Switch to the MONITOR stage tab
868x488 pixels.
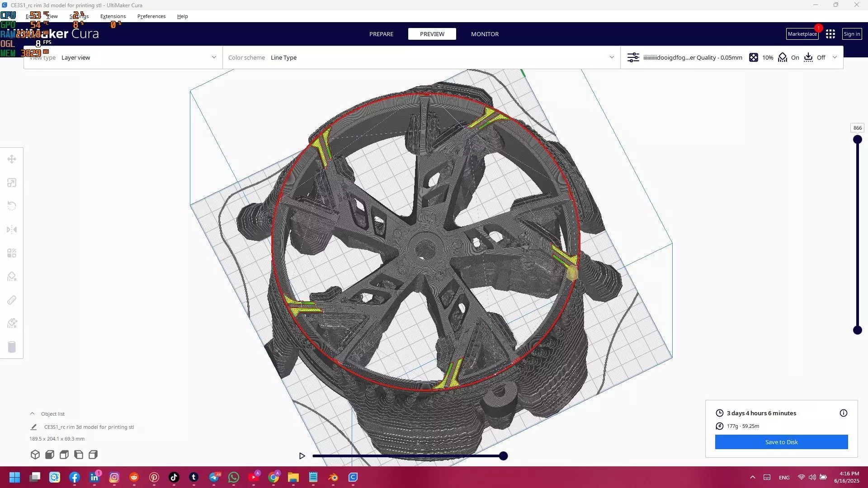[485, 34]
